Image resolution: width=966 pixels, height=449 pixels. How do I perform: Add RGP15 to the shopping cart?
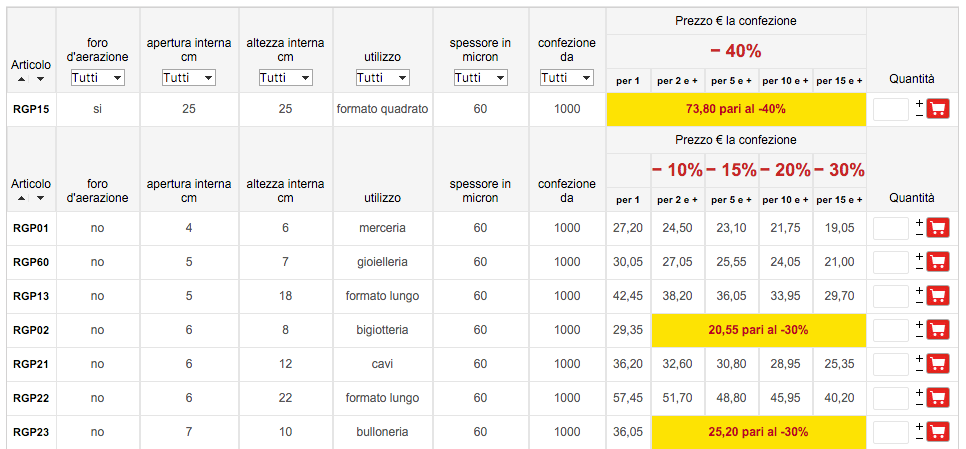tap(938, 110)
